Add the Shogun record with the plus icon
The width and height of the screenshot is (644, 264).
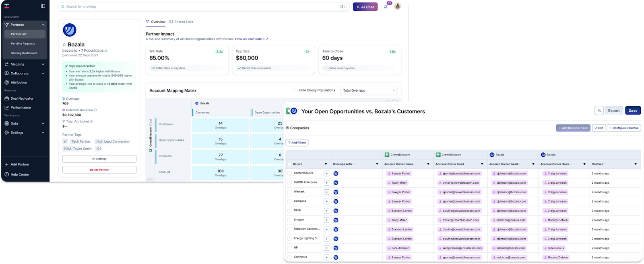(x=326, y=220)
